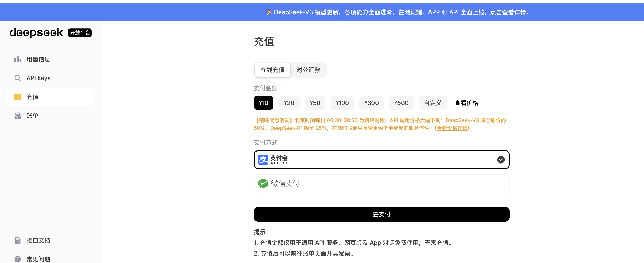Select the ¥10 payment amount

tap(264, 103)
